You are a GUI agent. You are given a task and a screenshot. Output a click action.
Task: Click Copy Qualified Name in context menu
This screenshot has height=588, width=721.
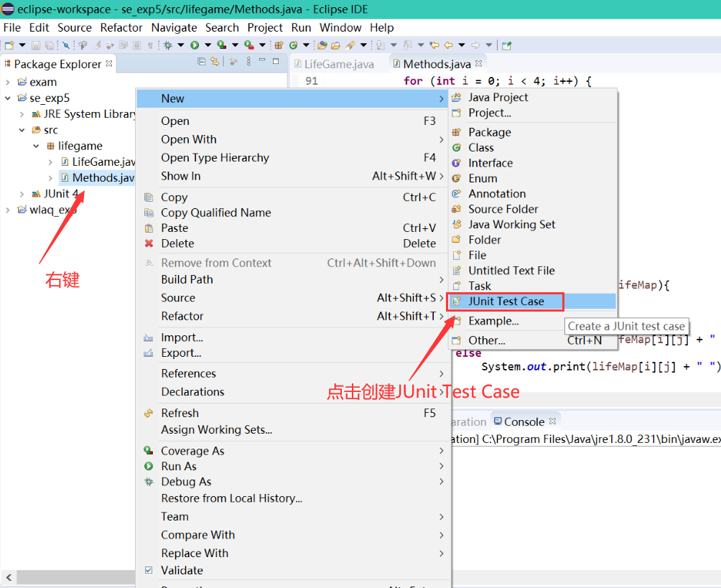coord(293,213)
